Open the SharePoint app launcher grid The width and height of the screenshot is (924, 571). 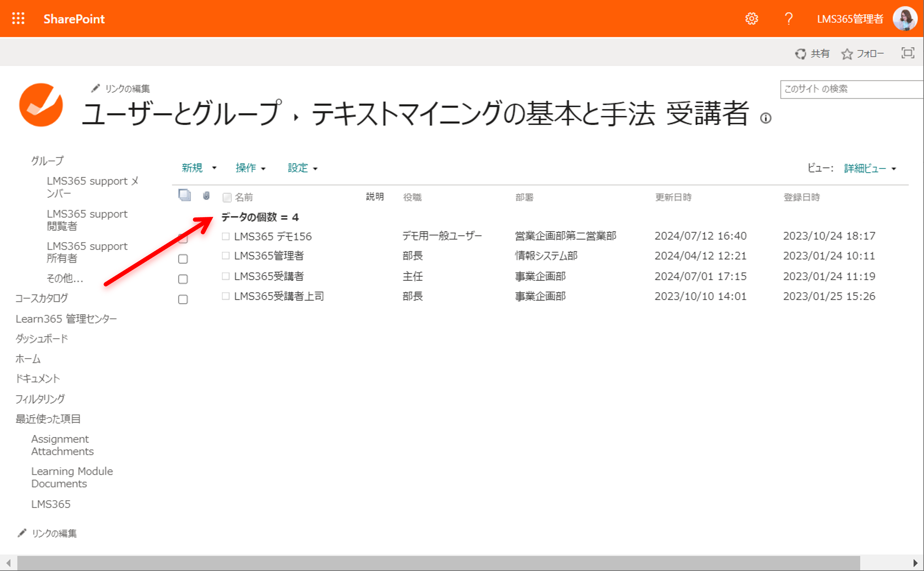pos(18,18)
